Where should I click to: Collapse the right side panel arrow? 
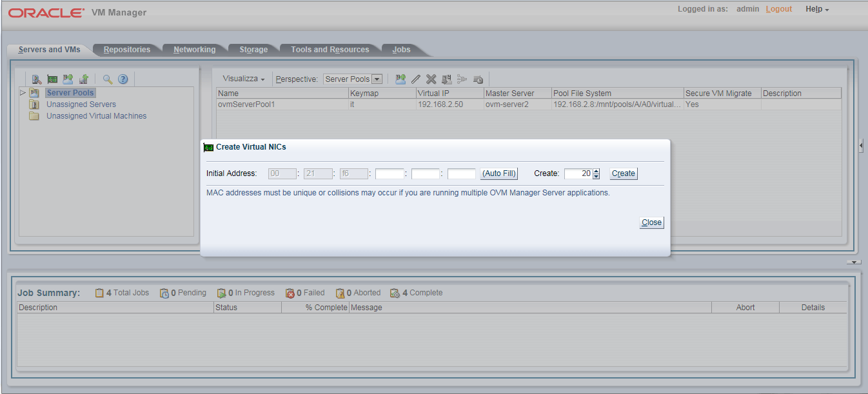861,146
